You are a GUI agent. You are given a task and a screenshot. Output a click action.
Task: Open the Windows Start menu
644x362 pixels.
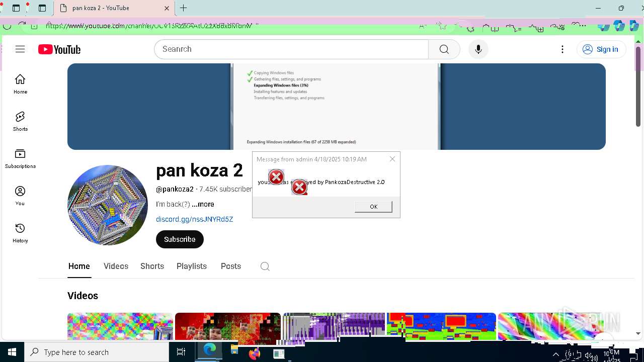pos(12,352)
